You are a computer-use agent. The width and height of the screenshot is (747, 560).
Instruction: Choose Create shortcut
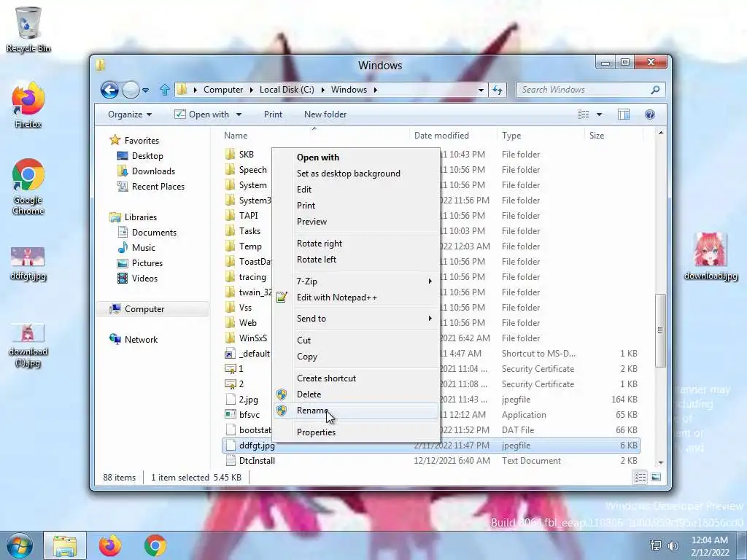point(355,378)
